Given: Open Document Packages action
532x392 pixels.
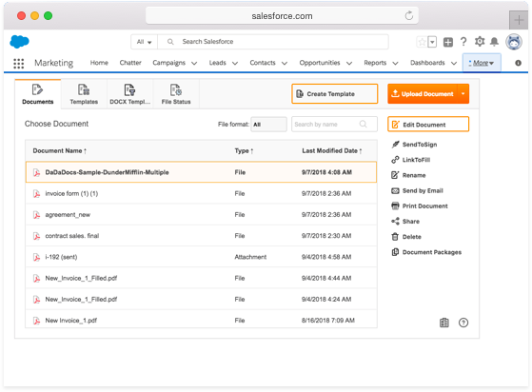Looking at the screenshot, I should [x=426, y=252].
